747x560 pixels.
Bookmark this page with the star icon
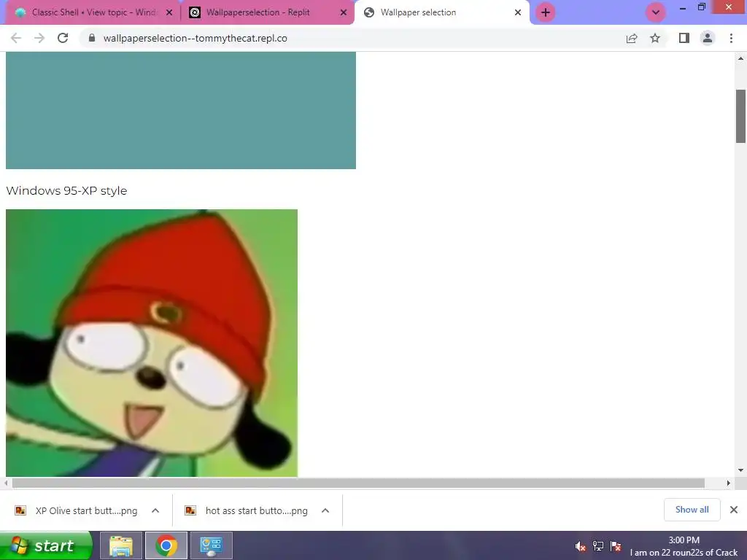coord(655,38)
